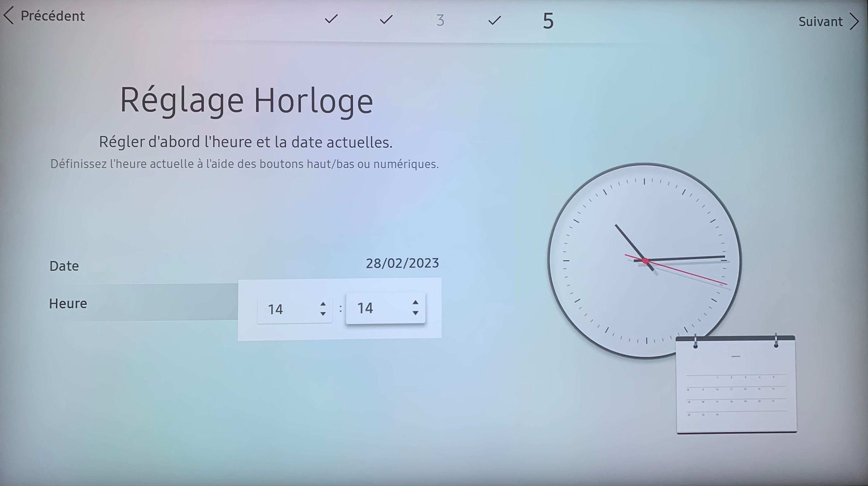Screen dimensions: 868x486
Task: Decrease the hour with down arrow
Action: (x=323, y=314)
